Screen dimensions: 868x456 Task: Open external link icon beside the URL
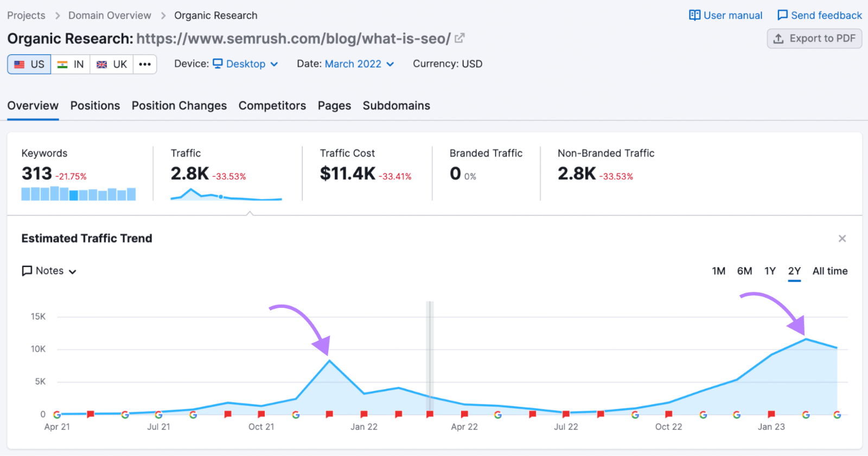pyautogui.click(x=459, y=39)
